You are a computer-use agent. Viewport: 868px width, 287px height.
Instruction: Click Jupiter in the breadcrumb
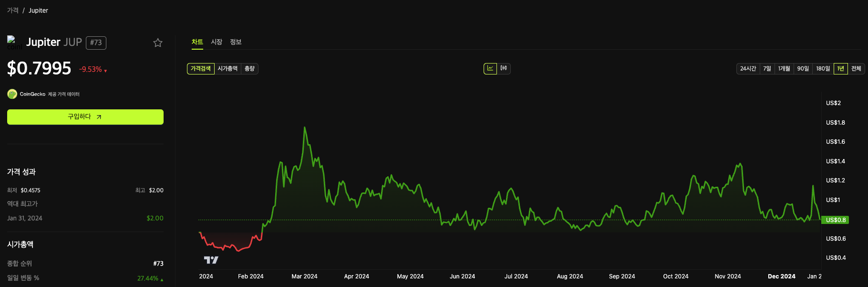tap(38, 11)
